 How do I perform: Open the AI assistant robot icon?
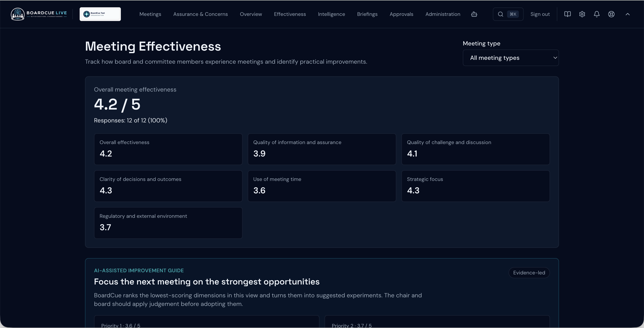pos(474,14)
